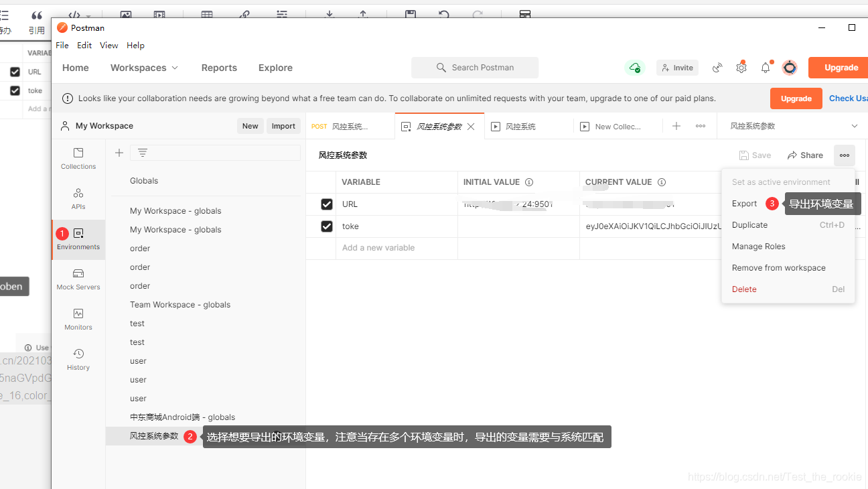
Task: Choose Remove from workspace
Action: coord(788,268)
